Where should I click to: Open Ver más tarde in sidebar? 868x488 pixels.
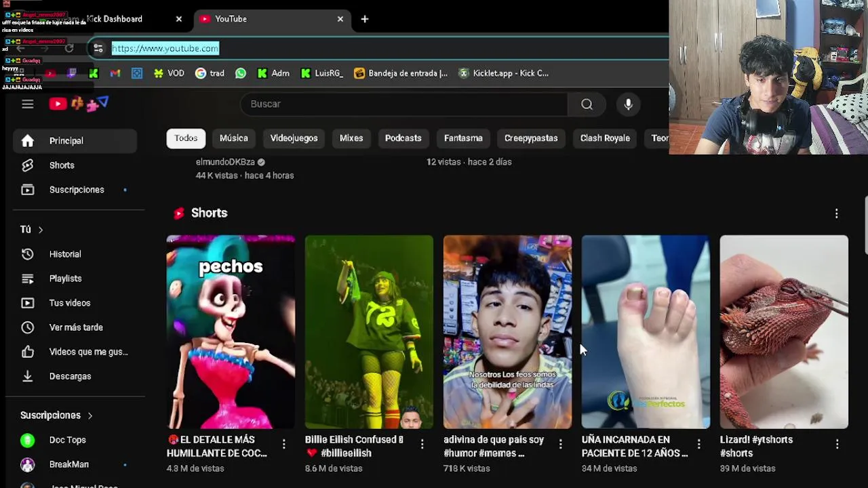pos(75,327)
